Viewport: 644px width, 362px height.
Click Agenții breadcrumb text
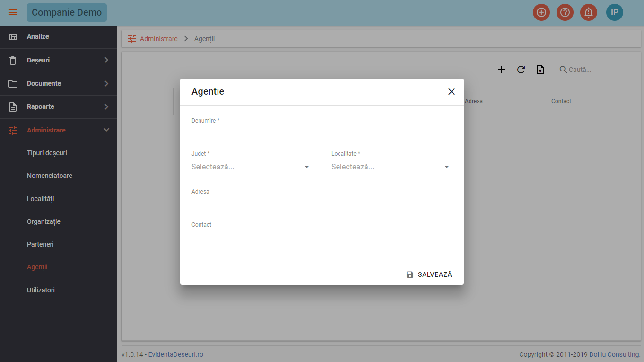tap(204, 39)
